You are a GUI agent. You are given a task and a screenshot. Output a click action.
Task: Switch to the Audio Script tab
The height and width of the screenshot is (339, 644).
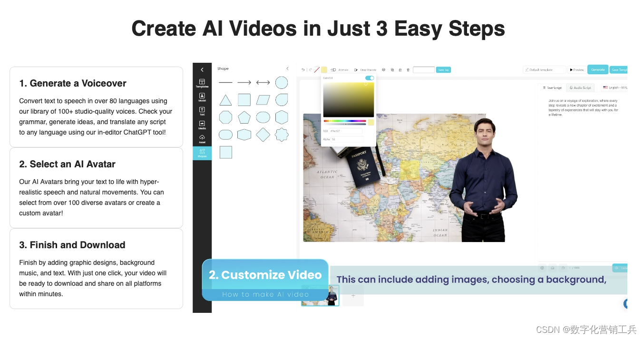580,87
